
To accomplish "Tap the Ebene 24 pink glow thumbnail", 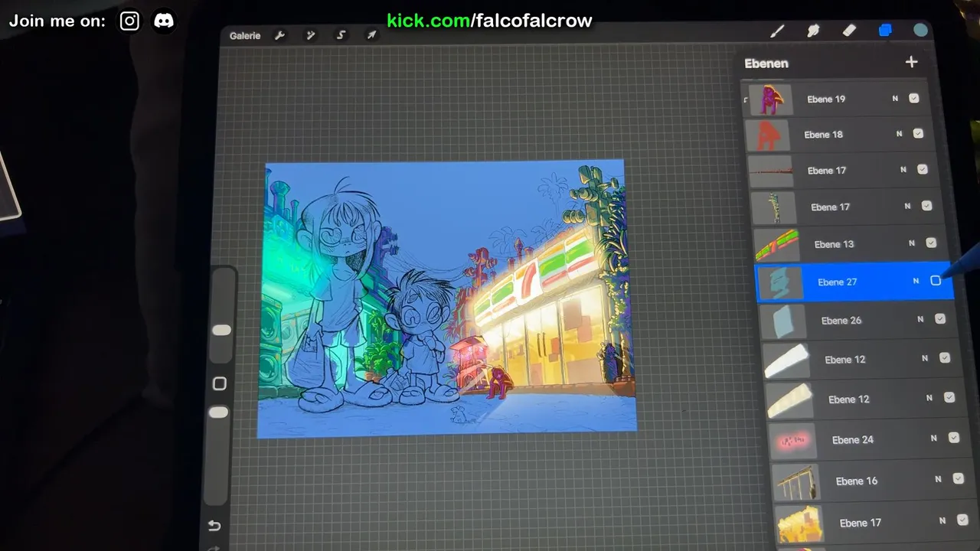I will (793, 441).
